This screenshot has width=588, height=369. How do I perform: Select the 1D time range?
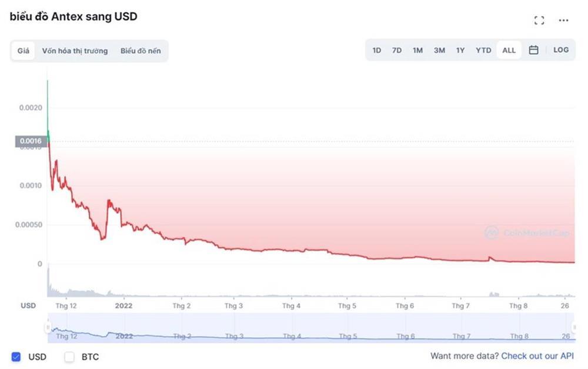pos(377,50)
